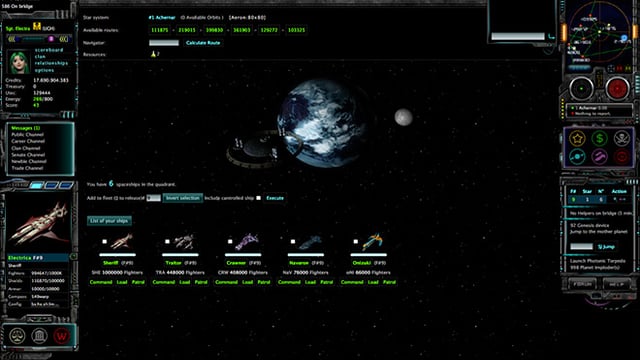This screenshot has height=360, width=640.
Task: Click the red round alarm dial
Action: 617,88
